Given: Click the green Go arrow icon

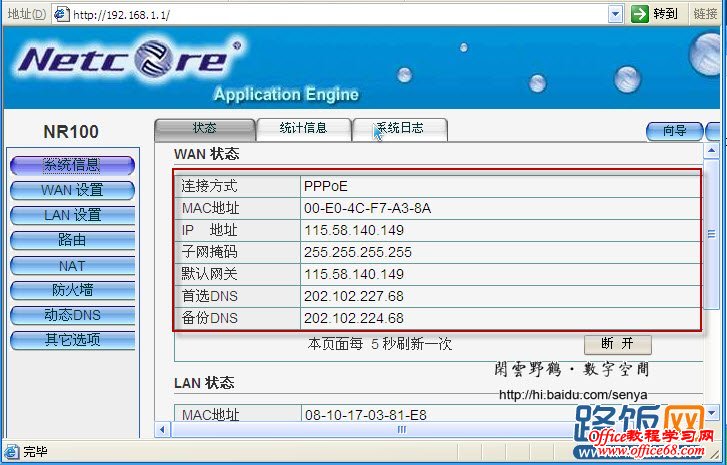Looking at the screenshot, I should point(640,13).
